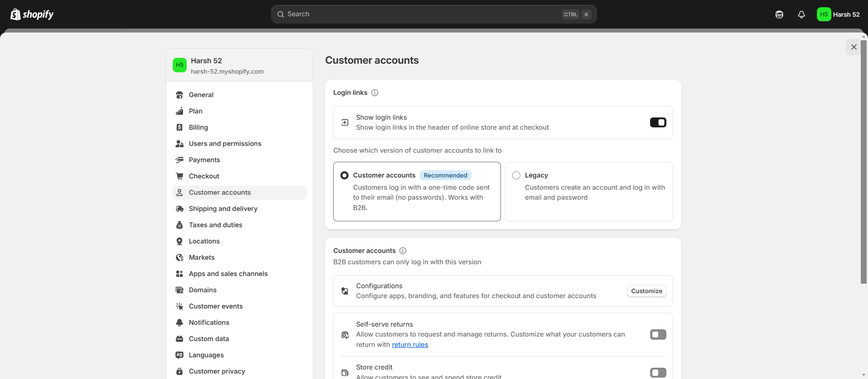868x379 pixels.
Task: Click the Customer privacy lock icon
Action: coord(179,371)
